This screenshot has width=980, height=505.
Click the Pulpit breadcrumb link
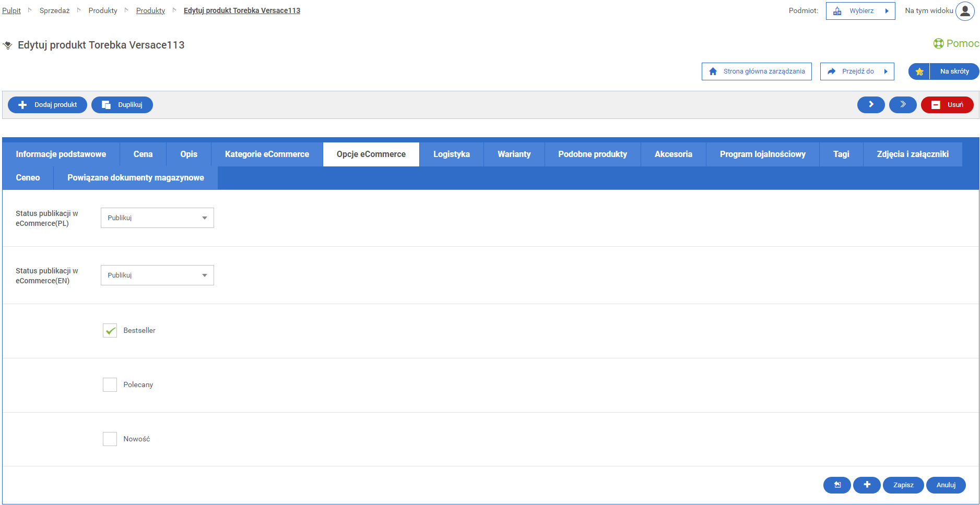(11, 10)
